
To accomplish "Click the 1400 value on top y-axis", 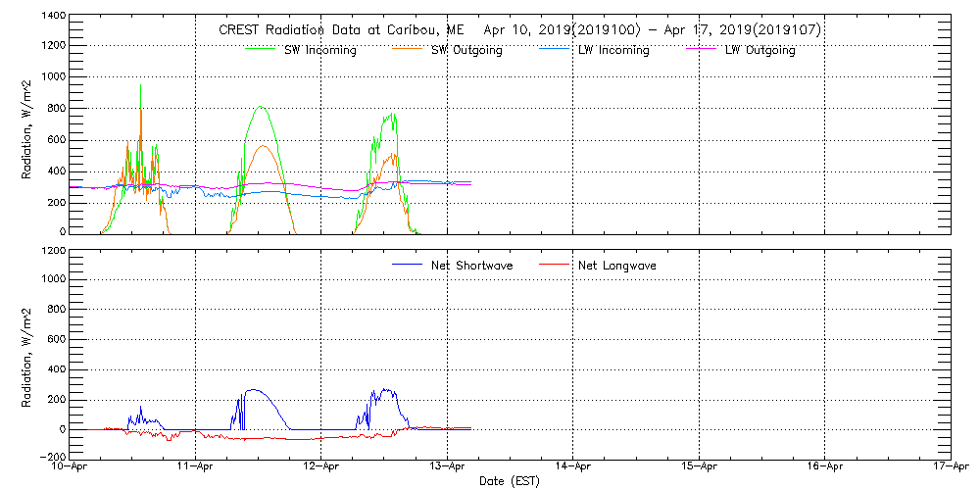I will pyautogui.click(x=53, y=17).
